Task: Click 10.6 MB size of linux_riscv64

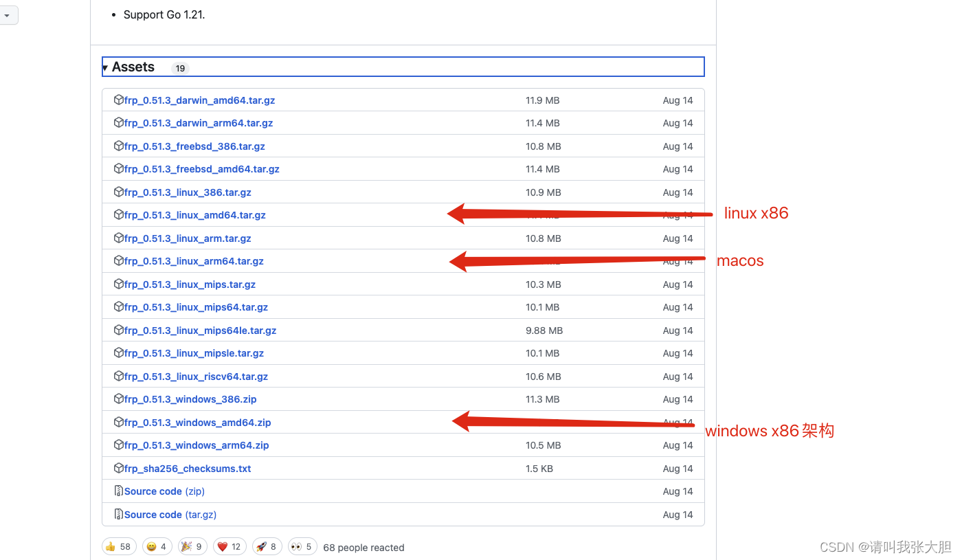Action: click(x=544, y=377)
